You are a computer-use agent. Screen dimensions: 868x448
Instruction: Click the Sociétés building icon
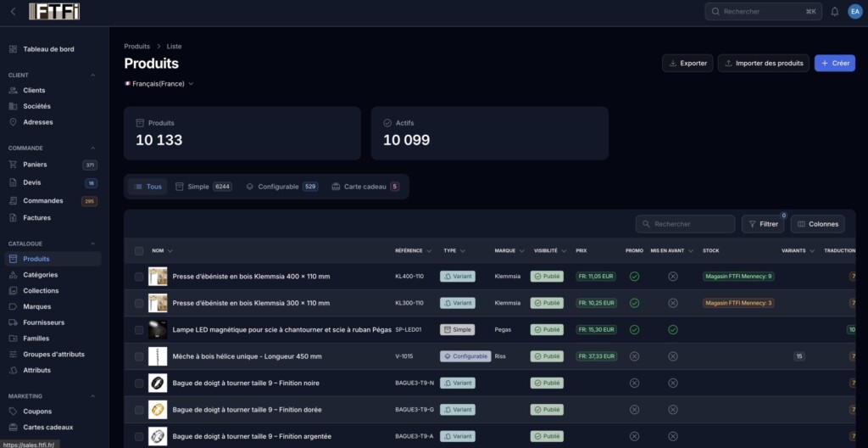coord(14,106)
